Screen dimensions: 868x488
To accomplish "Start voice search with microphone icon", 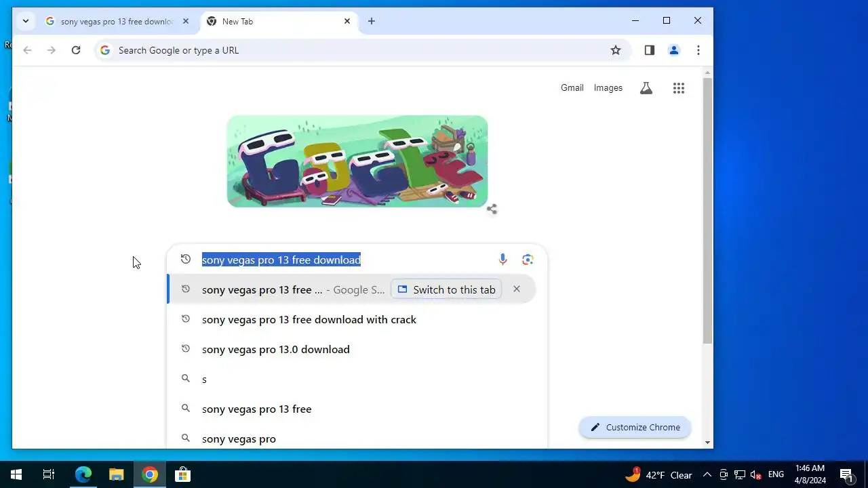I will [502, 260].
